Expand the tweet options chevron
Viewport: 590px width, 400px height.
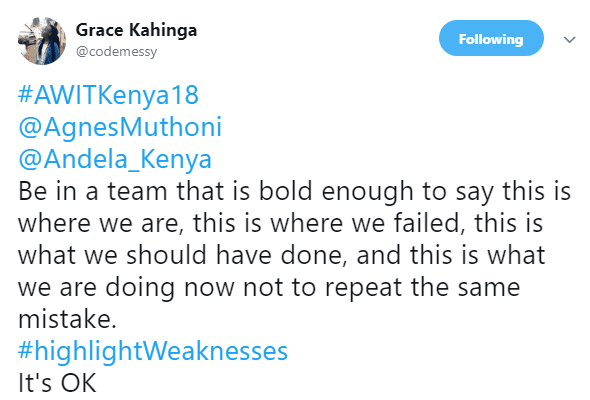(x=570, y=39)
